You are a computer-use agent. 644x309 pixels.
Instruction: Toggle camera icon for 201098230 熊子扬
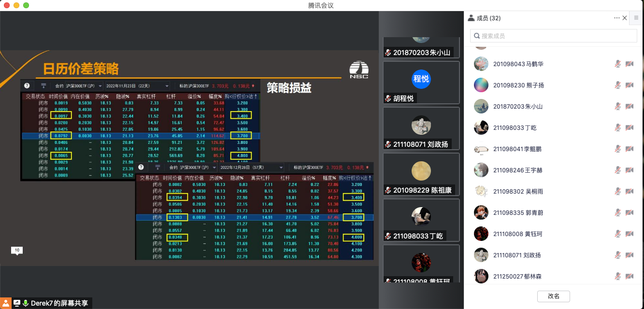pos(629,85)
